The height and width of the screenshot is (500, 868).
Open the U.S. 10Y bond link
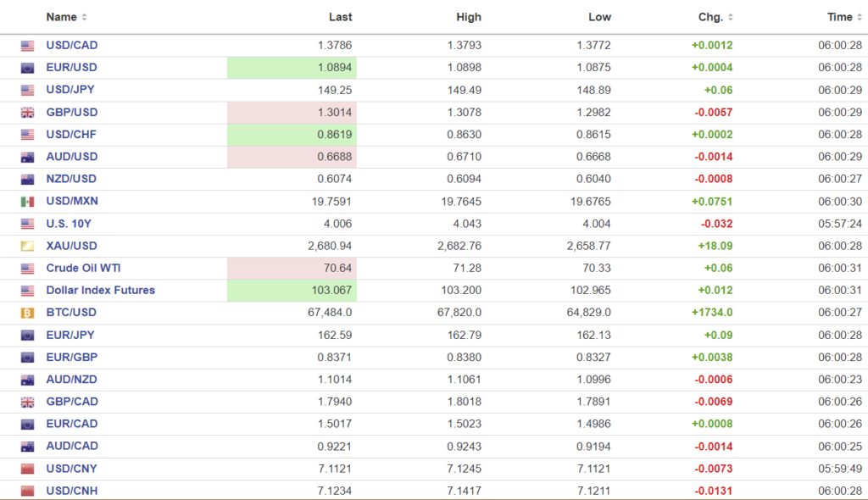[69, 224]
